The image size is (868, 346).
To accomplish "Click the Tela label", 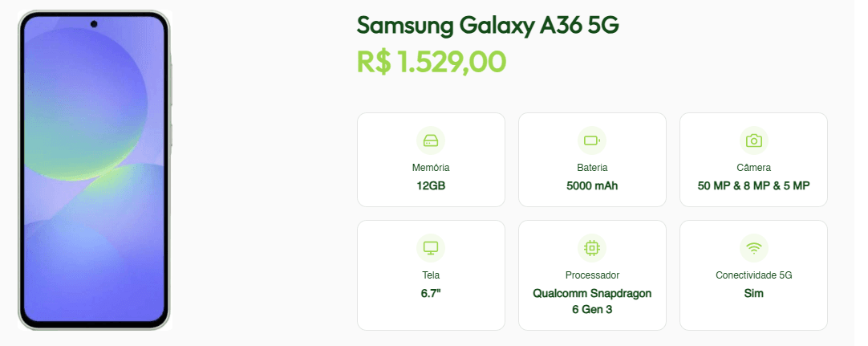I will [x=431, y=275].
